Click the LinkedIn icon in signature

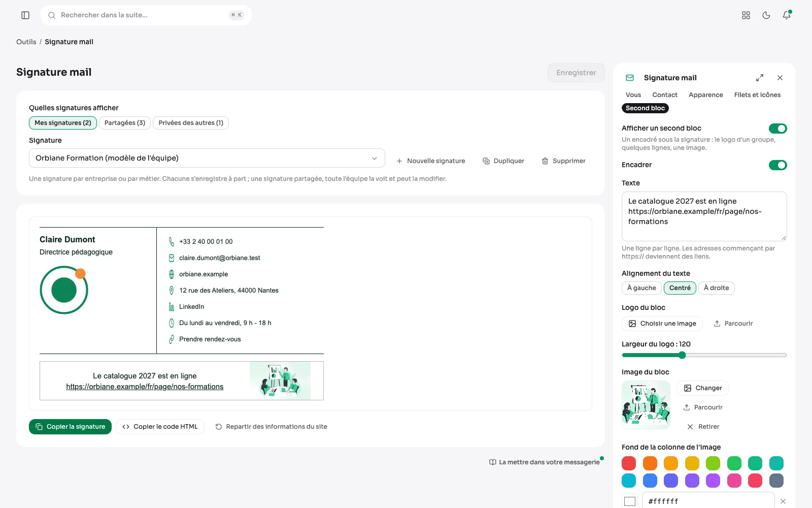172,307
